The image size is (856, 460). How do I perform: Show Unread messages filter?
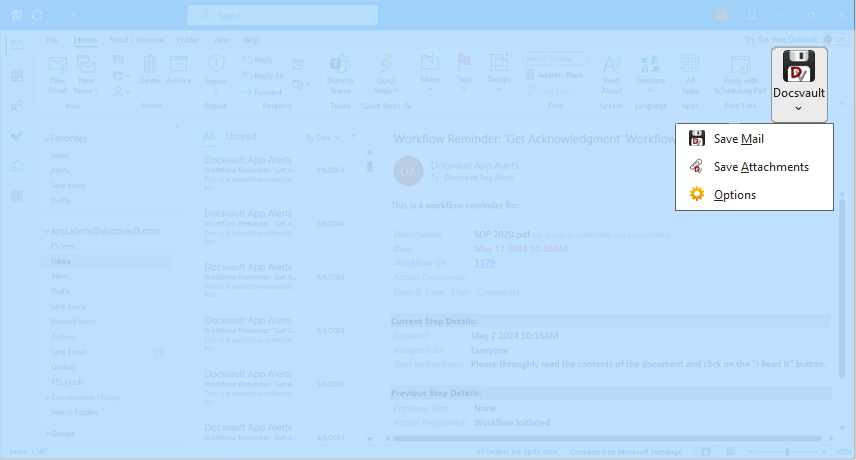[x=241, y=136]
